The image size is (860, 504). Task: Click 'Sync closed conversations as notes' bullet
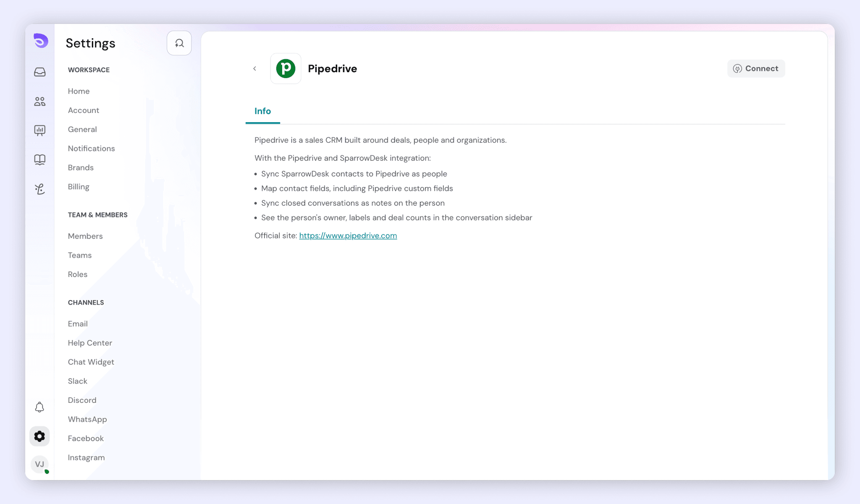click(353, 203)
